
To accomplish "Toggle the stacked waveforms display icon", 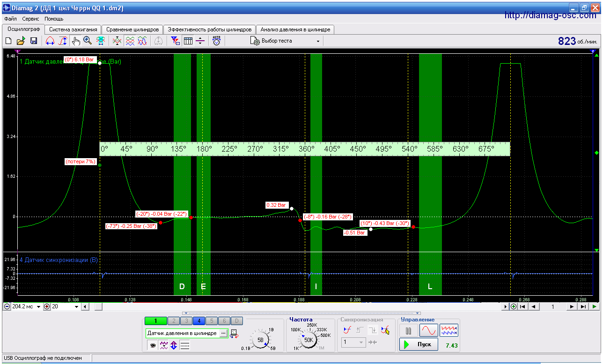I will coord(130,41).
